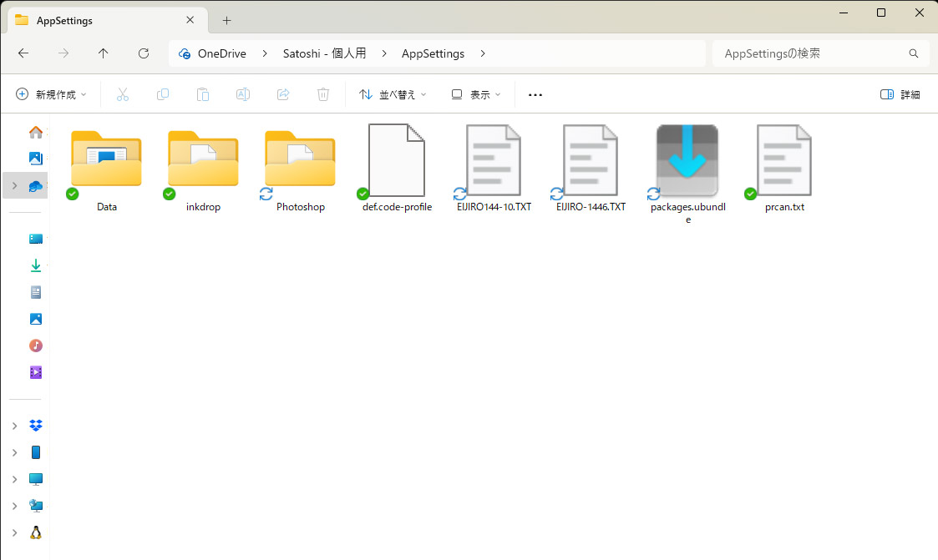
Task: Click the Delete trash can icon
Action: click(323, 94)
